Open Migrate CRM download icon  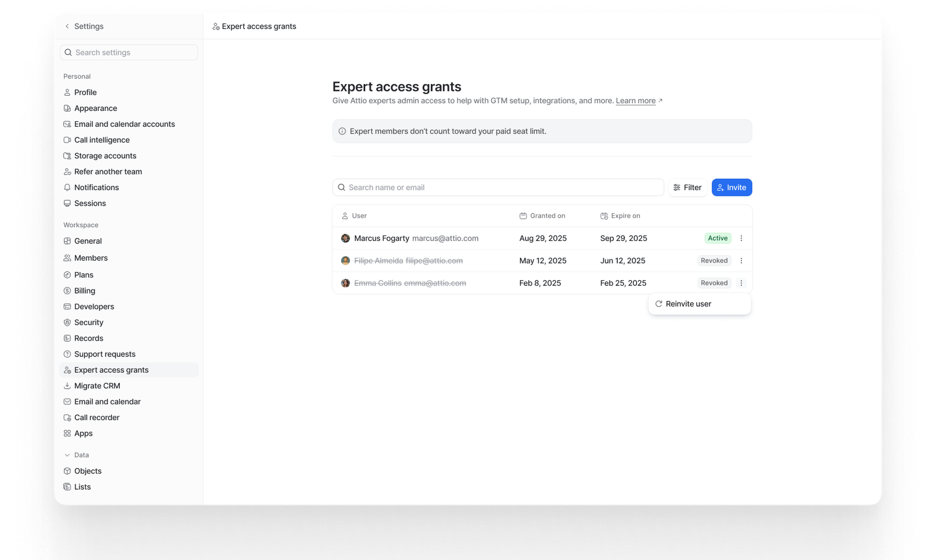[67, 386]
